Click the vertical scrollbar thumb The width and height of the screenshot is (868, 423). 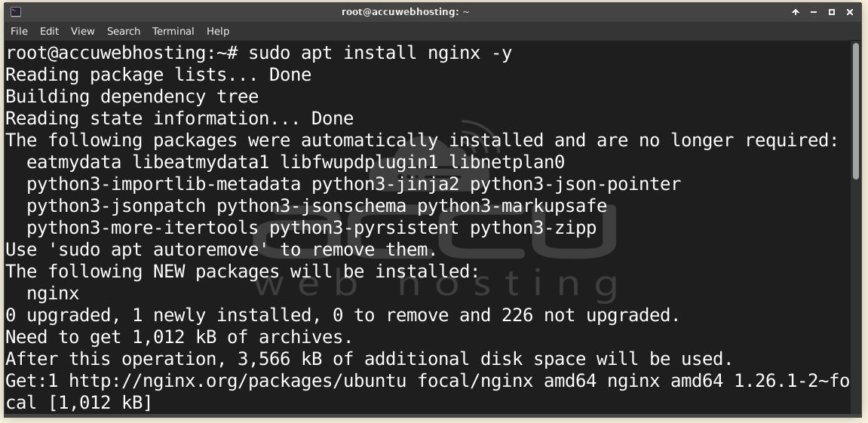click(857, 111)
